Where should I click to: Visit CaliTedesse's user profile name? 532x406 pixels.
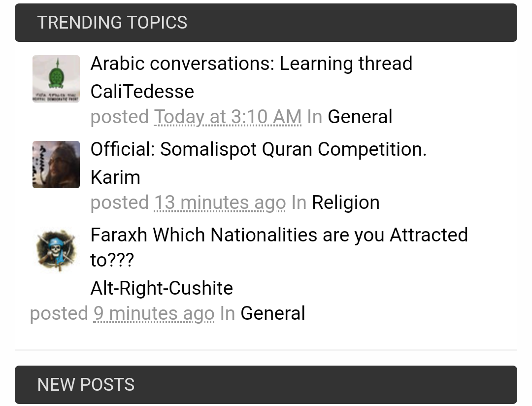[142, 92]
